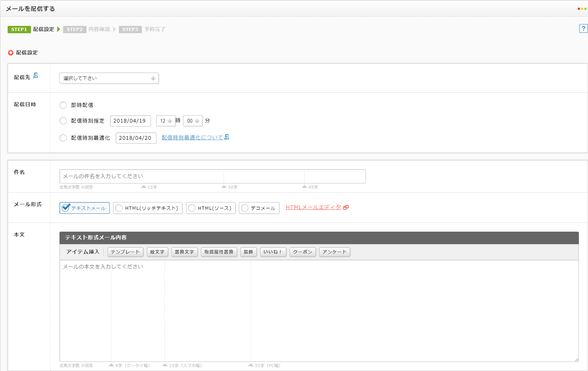Click the STEP1 配信設定 step
The height and width of the screenshot is (371, 588).
pos(31,29)
